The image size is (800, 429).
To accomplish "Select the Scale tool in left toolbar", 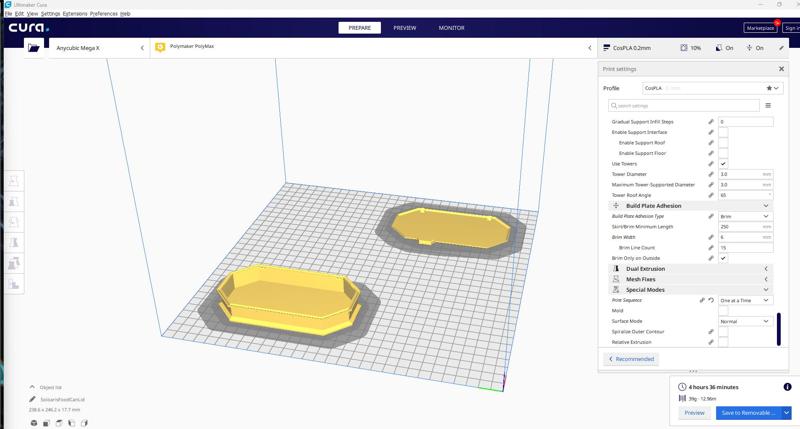I will (x=14, y=202).
